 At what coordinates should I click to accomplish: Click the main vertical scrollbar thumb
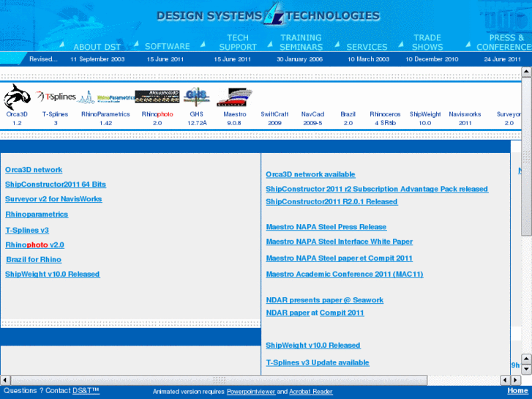pyautogui.click(x=526, y=156)
